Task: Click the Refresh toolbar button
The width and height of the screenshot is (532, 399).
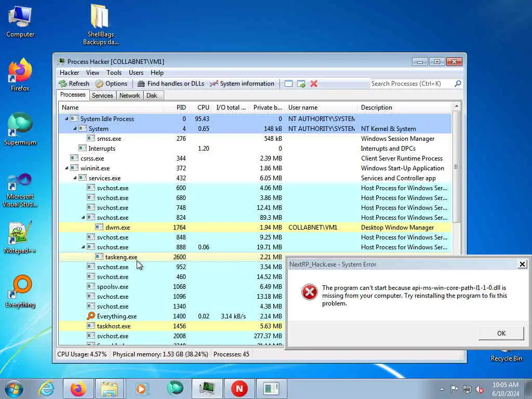Action: tap(74, 84)
